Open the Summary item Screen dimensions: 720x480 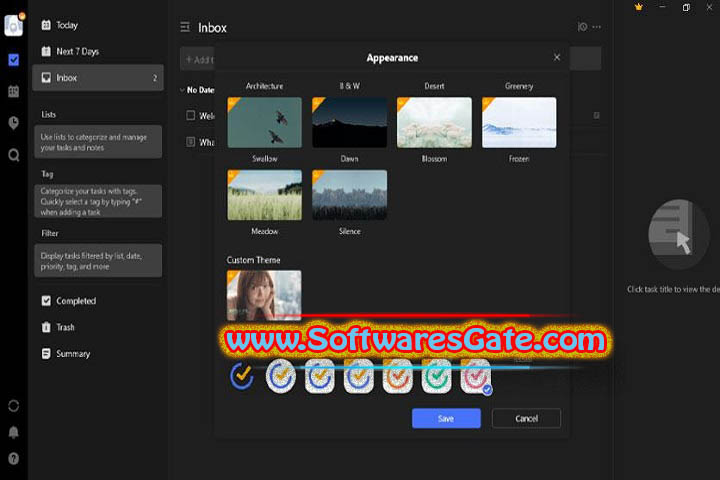pos(98,354)
